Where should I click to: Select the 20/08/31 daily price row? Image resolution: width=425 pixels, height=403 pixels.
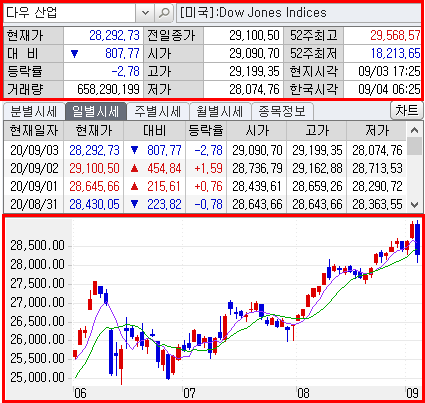[205, 204]
